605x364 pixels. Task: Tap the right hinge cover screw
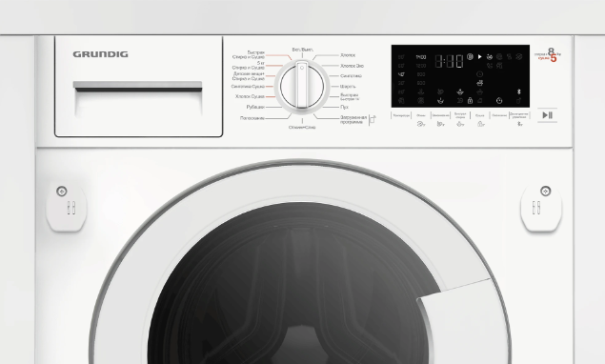[x=545, y=191]
